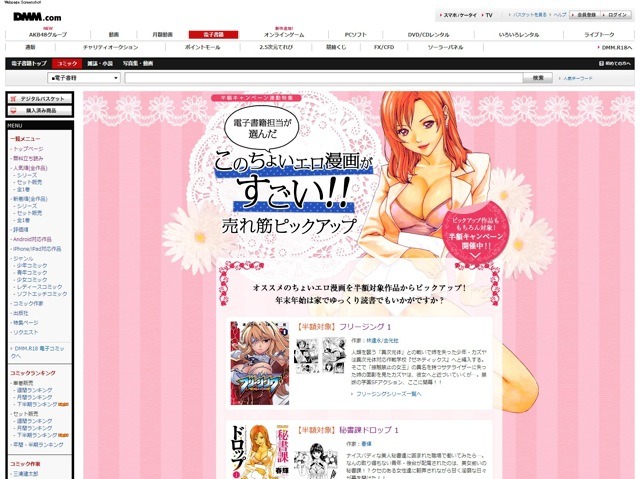Image resolution: width=640 pixels, height=479 pixels.
Task: Open トップページ in sidebar menu
Action: tap(28, 149)
